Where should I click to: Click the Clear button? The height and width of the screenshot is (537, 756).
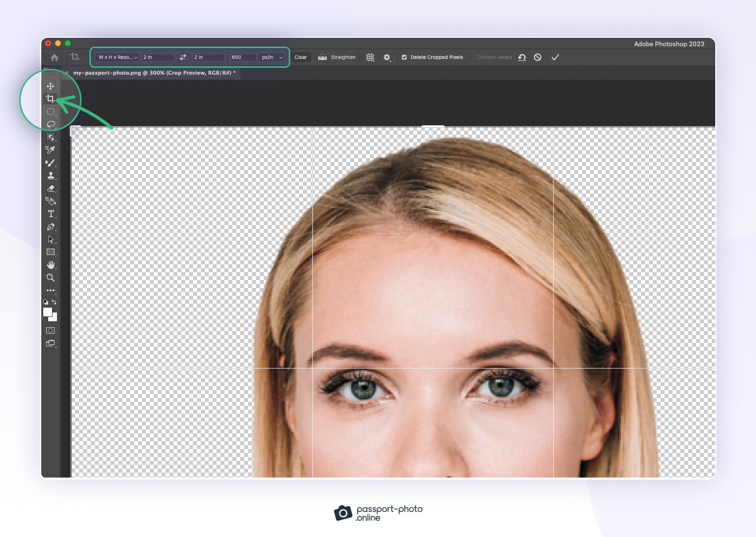pyautogui.click(x=301, y=57)
